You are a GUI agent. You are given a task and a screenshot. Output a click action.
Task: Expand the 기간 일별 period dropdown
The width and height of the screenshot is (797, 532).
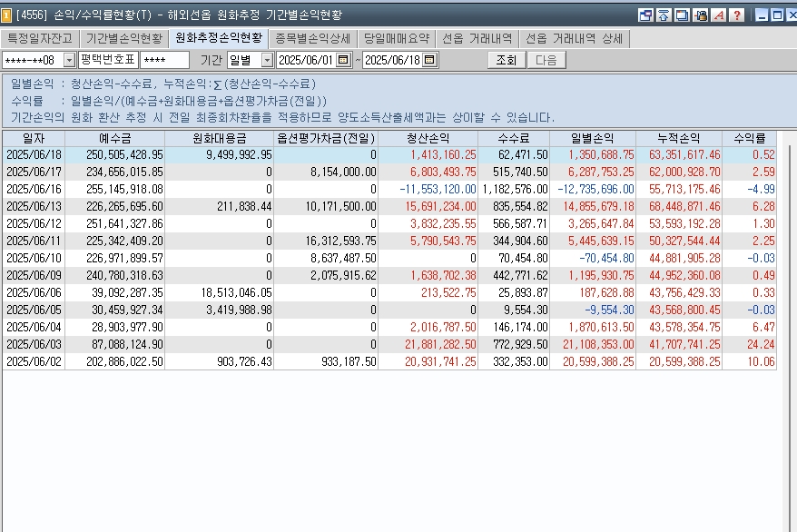267,60
